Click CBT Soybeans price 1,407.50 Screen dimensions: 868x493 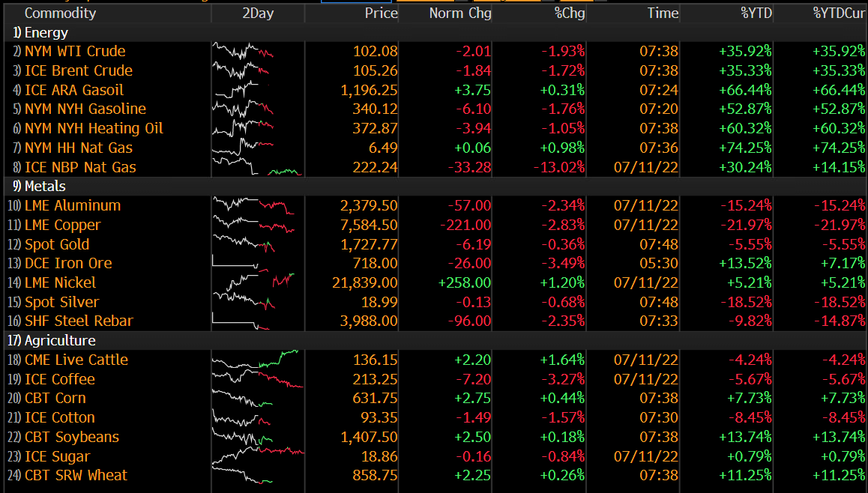coord(369,437)
